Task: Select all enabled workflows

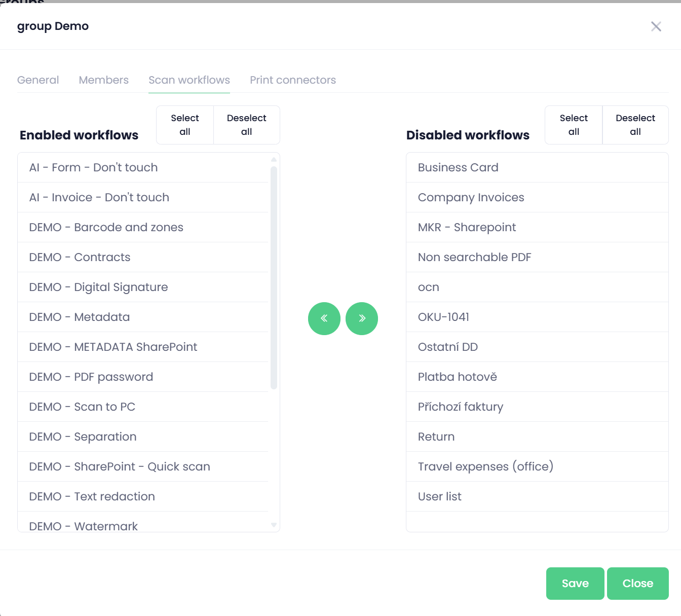Action: tap(185, 125)
